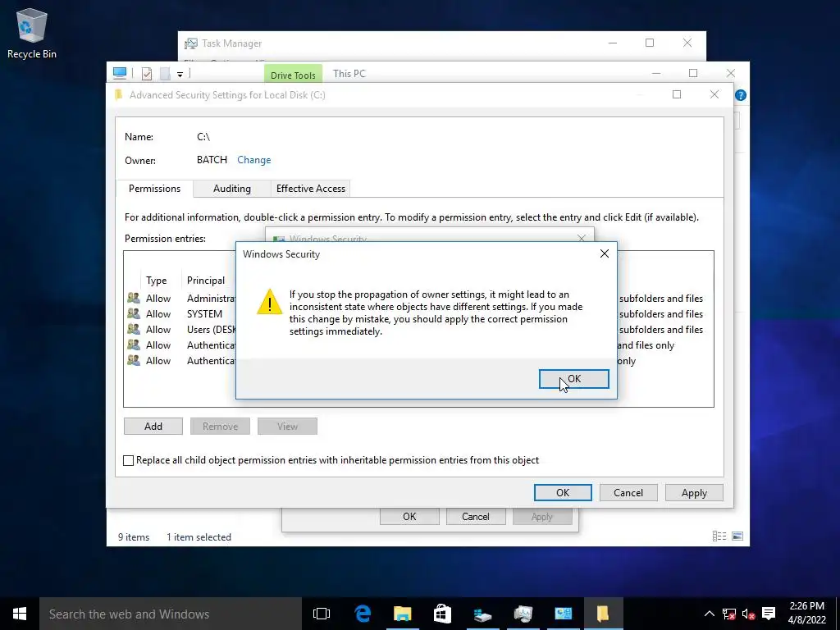Click the active yellow folder taskbar icon
The height and width of the screenshot is (630, 840).
(x=603, y=614)
